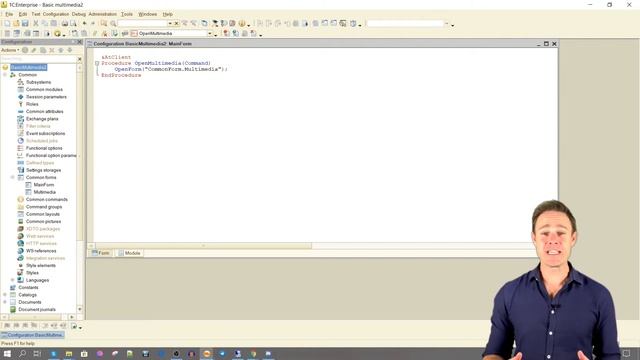The width and height of the screenshot is (640, 360).
Task: Open the Windows menu
Action: tap(147, 14)
